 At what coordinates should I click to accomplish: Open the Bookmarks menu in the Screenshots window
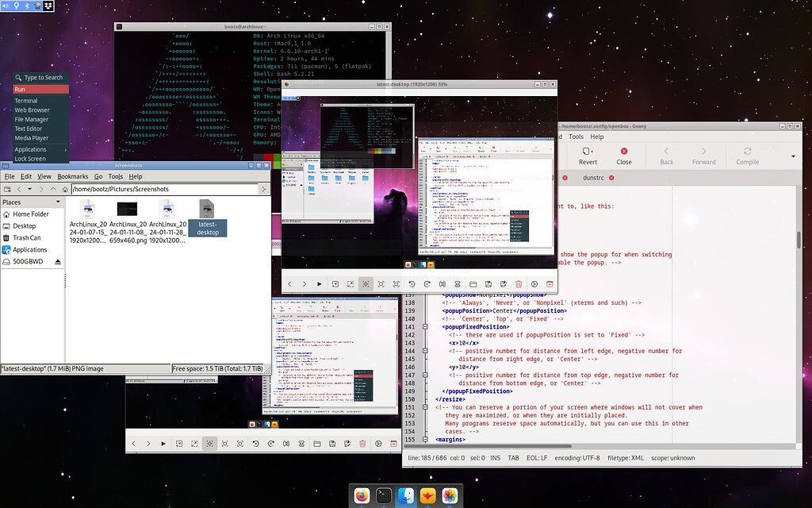point(73,175)
